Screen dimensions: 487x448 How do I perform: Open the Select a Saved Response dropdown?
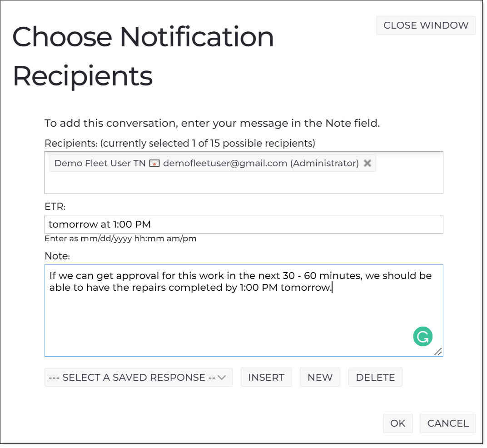[139, 377]
